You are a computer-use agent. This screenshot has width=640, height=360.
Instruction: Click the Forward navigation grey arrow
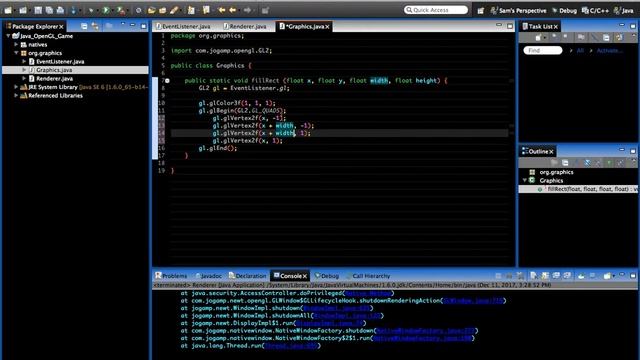247,10
